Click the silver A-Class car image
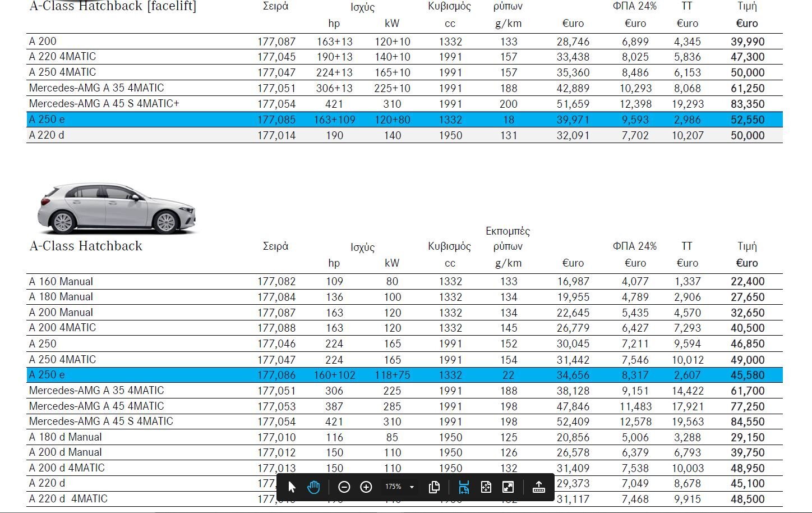The height and width of the screenshot is (513, 812). (117, 208)
